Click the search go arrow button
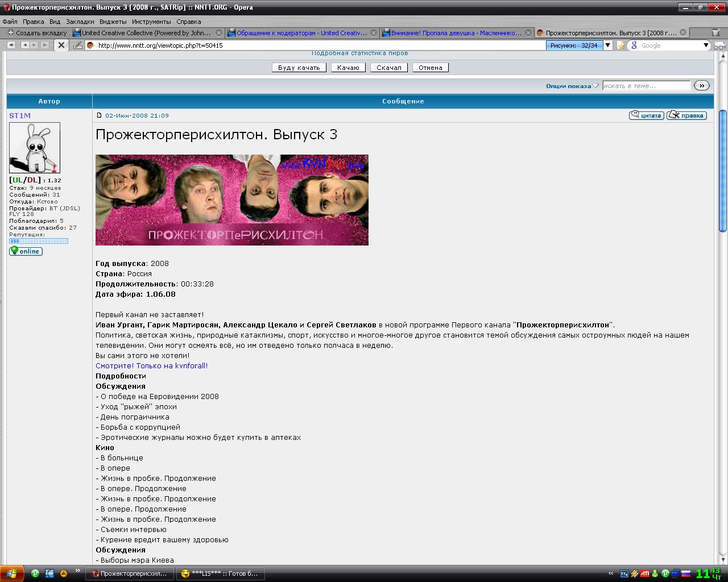This screenshot has height=582, width=728. [x=701, y=86]
